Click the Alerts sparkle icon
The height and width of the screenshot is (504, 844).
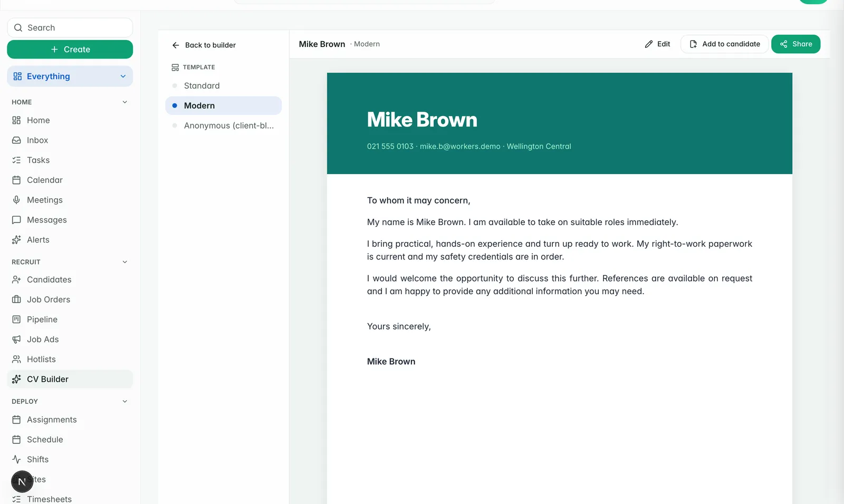(x=16, y=240)
